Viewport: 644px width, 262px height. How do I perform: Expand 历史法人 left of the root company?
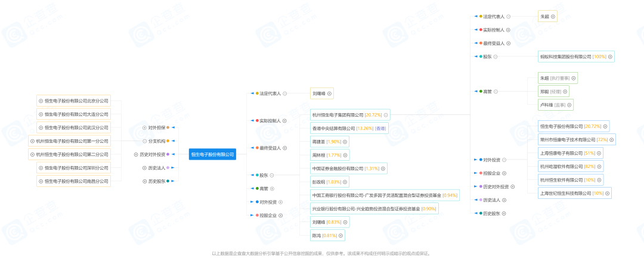144,168
